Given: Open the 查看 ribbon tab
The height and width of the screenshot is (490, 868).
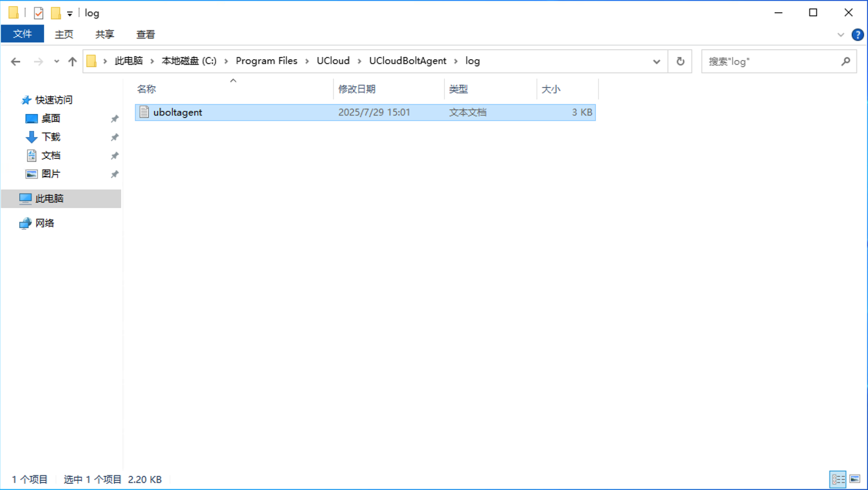Looking at the screenshot, I should 146,34.
